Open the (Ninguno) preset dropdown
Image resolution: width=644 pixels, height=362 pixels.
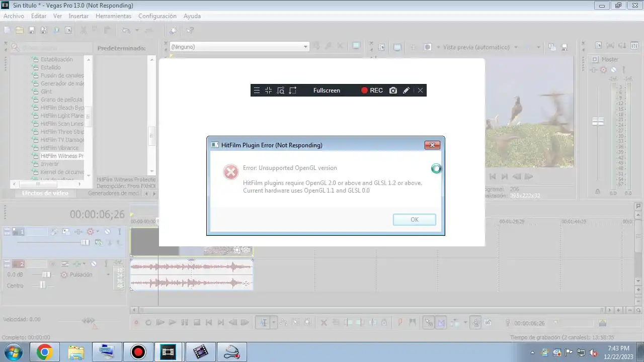click(239, 47)
